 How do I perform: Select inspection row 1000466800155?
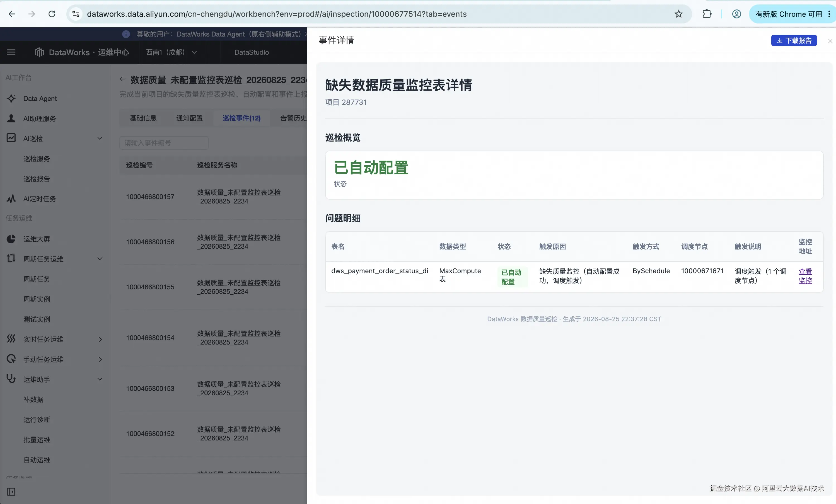coord(213,287)
